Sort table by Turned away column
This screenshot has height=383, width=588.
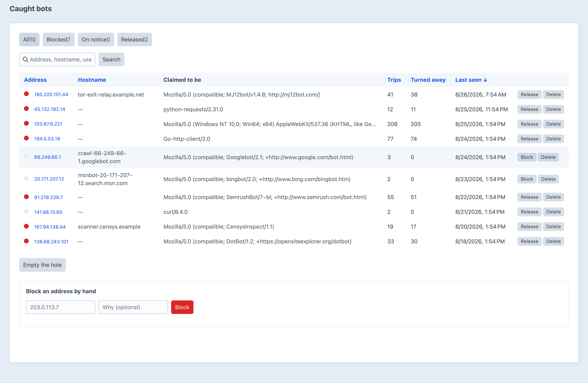click(x=428, y=80)
